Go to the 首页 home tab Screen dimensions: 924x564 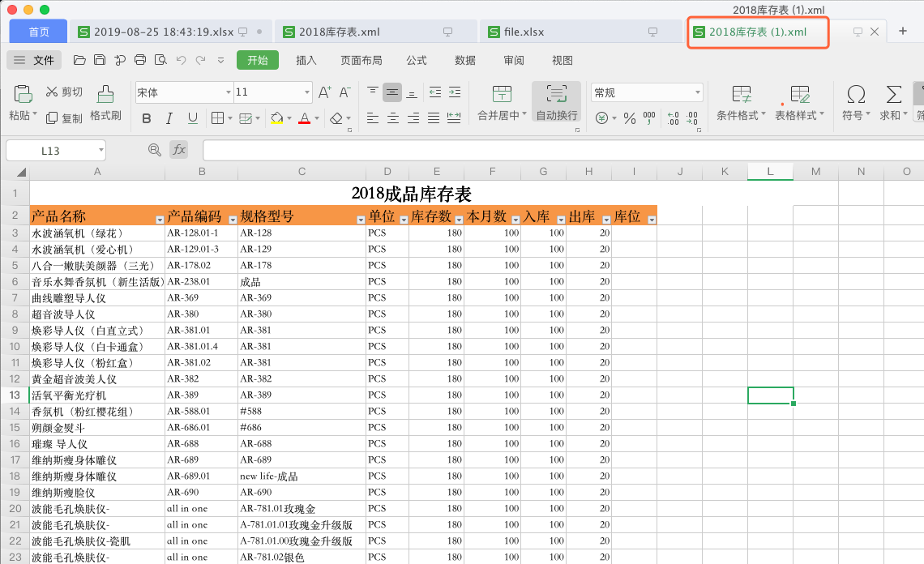(x=39, y=32)
